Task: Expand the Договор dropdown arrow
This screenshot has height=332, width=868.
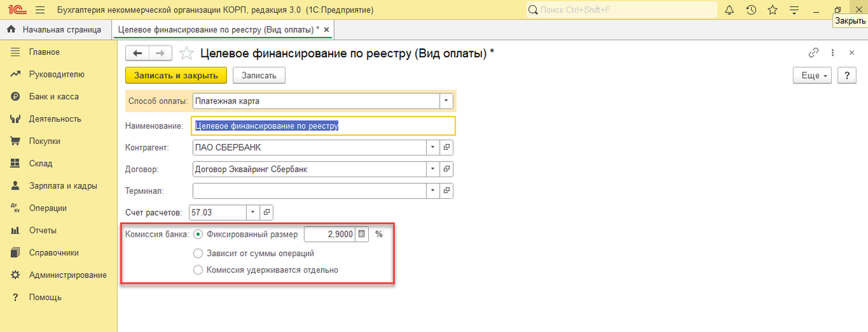Action: pyautogui.click(x=433, y=169)
